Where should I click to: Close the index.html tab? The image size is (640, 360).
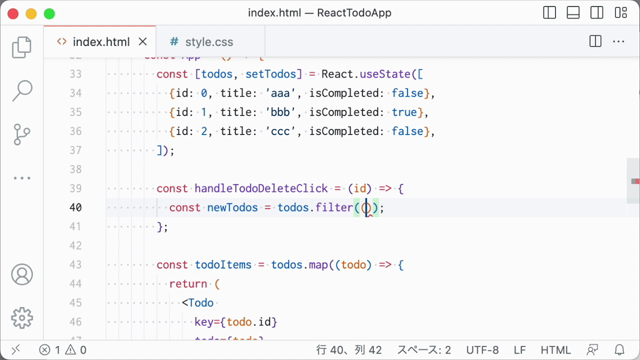point(142,42)
